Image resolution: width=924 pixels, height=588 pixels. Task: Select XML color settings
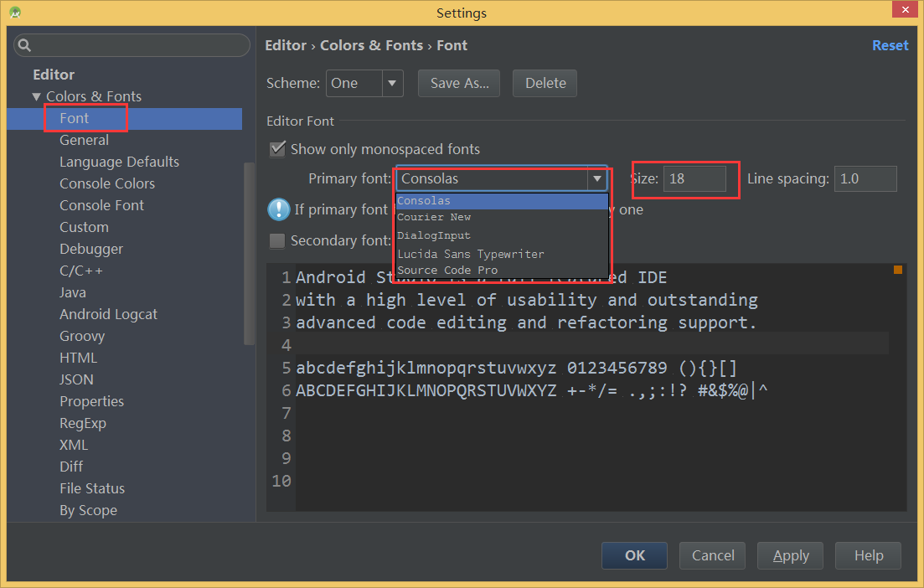tap(73, 446)
